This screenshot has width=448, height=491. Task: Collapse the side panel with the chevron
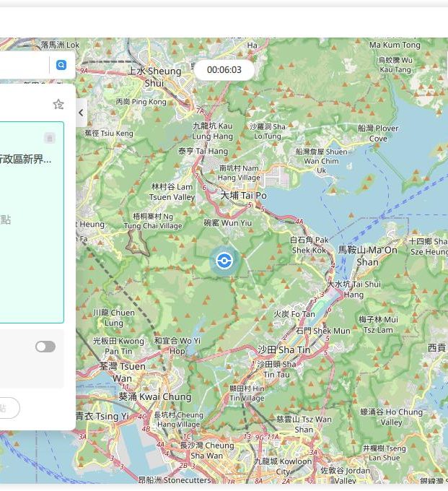coord(81,113)
